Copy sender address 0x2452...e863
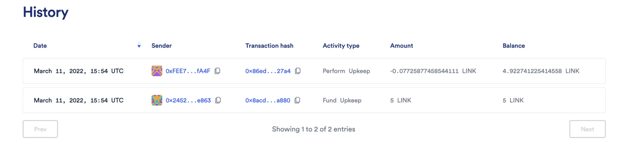This screenshot has width=644, height=152. tap(218, 100)
